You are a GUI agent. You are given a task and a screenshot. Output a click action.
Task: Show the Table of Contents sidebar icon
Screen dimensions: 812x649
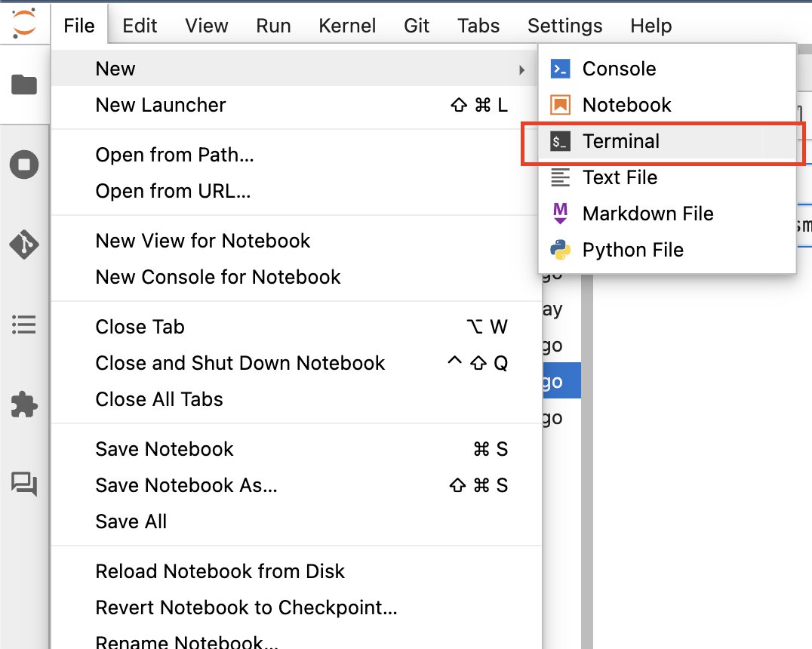click(24, 324)
